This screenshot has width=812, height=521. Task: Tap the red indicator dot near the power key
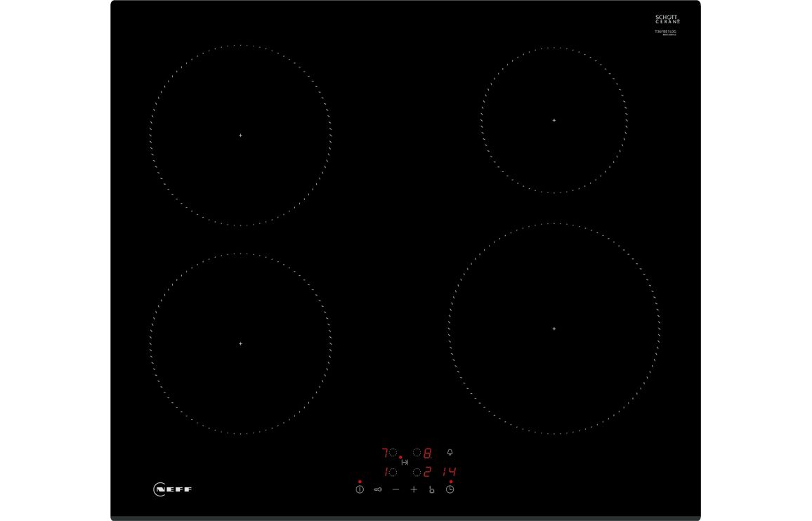[x=360, y=481]
